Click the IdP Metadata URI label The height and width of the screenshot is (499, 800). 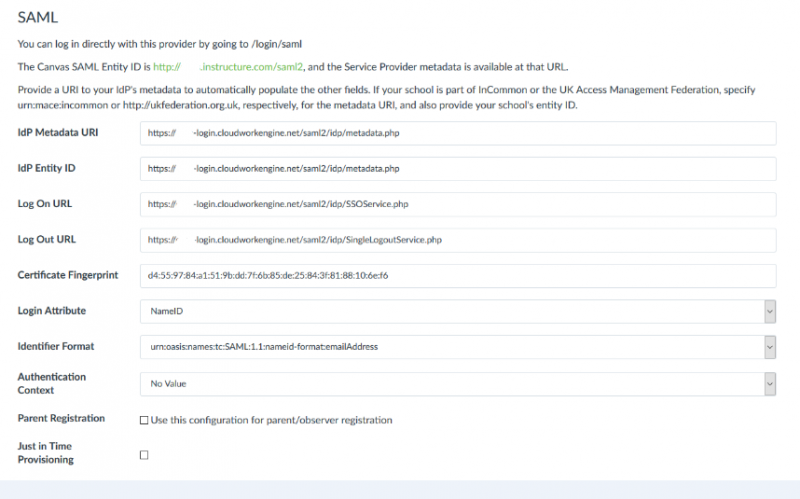57,133
